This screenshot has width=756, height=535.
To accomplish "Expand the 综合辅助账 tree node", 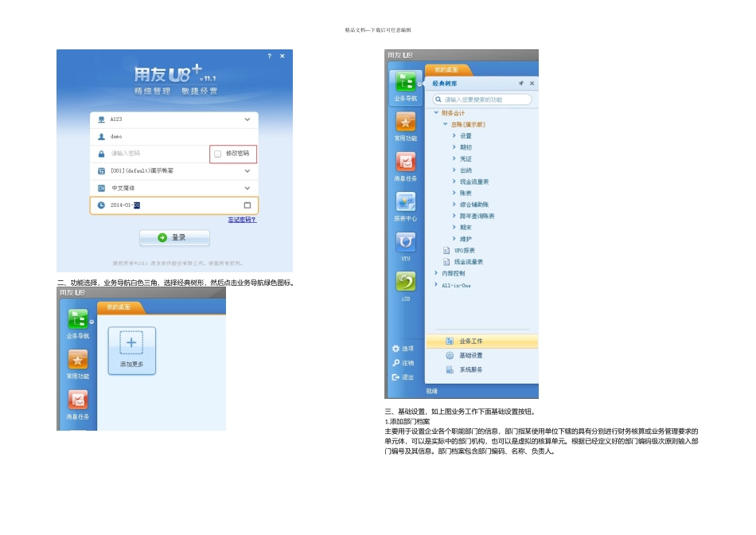I will 454,205.
